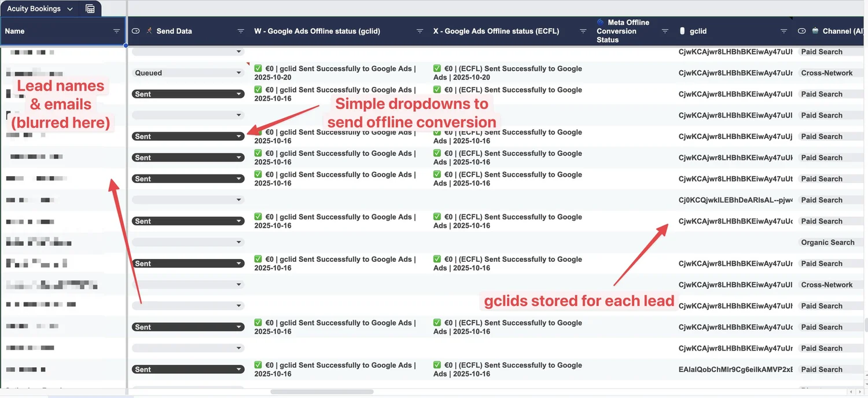The image size is (868, 398).
Task: Click the filter icon on the gclid column
Action: [x=784, y=31]
